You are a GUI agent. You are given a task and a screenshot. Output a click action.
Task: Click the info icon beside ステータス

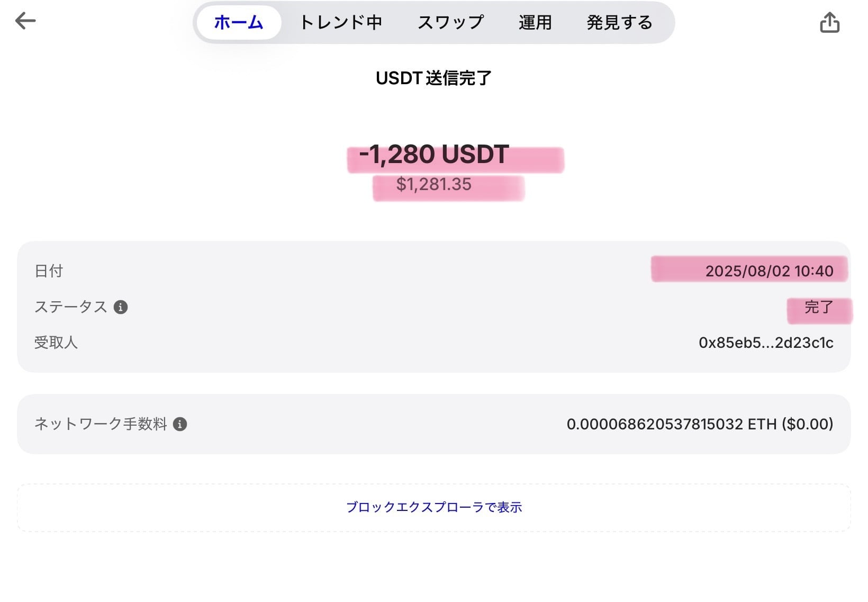121,307
